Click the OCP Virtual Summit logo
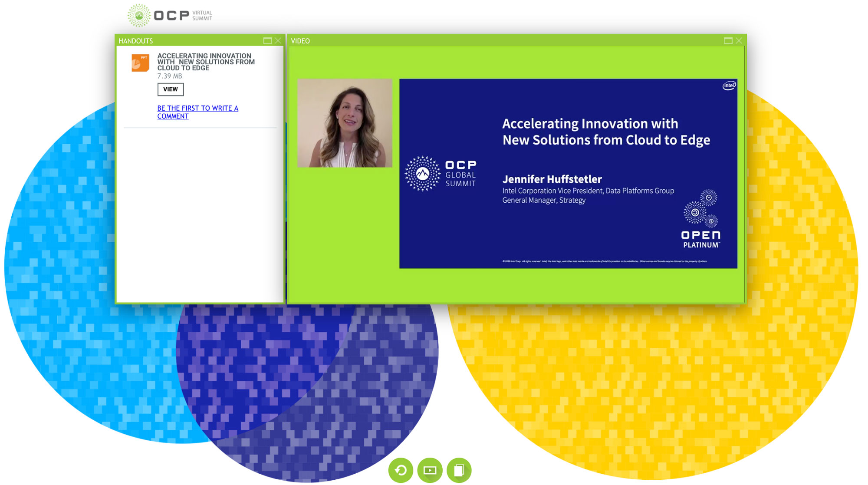Viewport: 868px width, 485px height. point(170,16)
